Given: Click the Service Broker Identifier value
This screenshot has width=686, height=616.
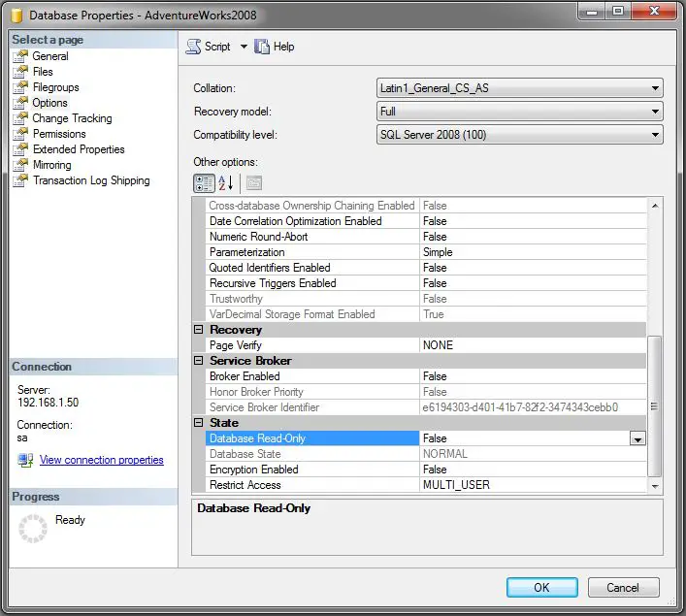Looking at the screenshot, I should 533,407.
